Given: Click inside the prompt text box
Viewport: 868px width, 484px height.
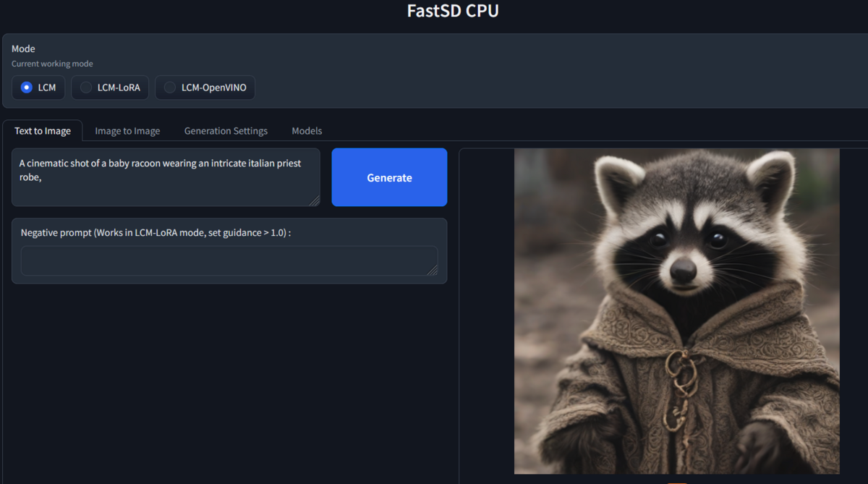Looking at the screenshot, I should tap(165, 177).
